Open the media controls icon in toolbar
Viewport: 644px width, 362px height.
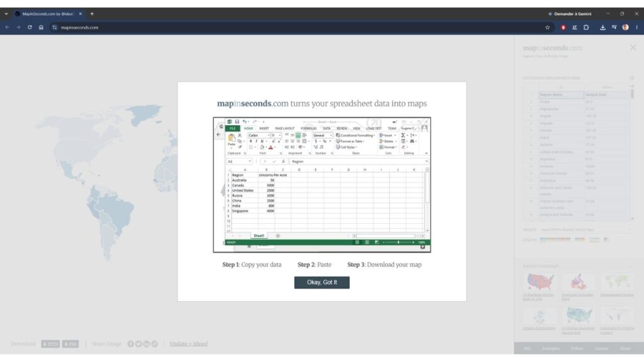(614, 28)
